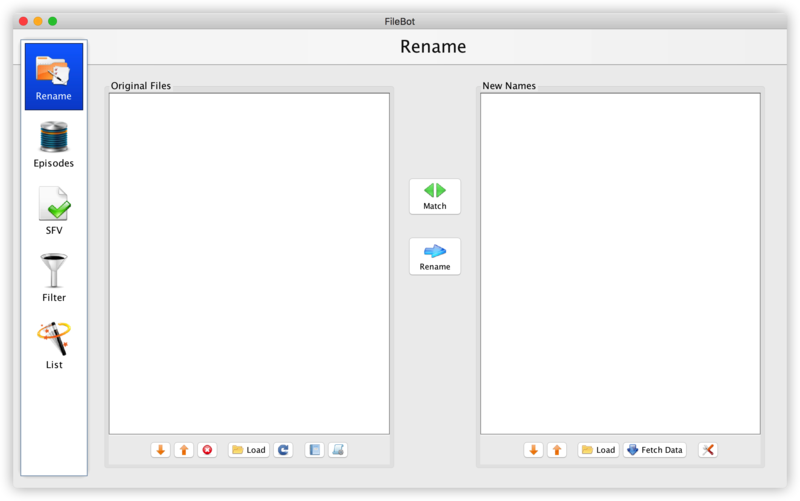This screenshot has height=501, width=800.
Task: Open the SFV checksum panel
Action: [54, 211]
